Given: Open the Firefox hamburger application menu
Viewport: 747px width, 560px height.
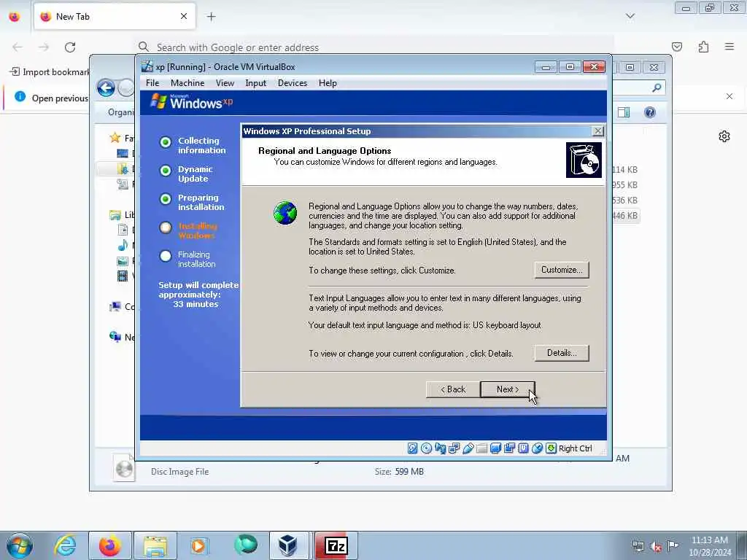Looking at the screenshot, I should (729, 47).
